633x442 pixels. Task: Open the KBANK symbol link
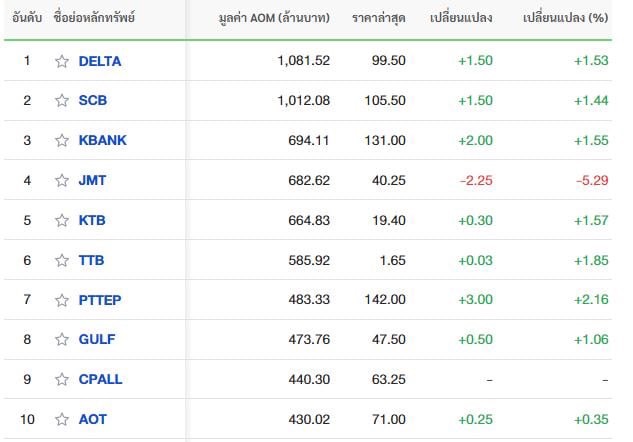(x=103, y=140)
